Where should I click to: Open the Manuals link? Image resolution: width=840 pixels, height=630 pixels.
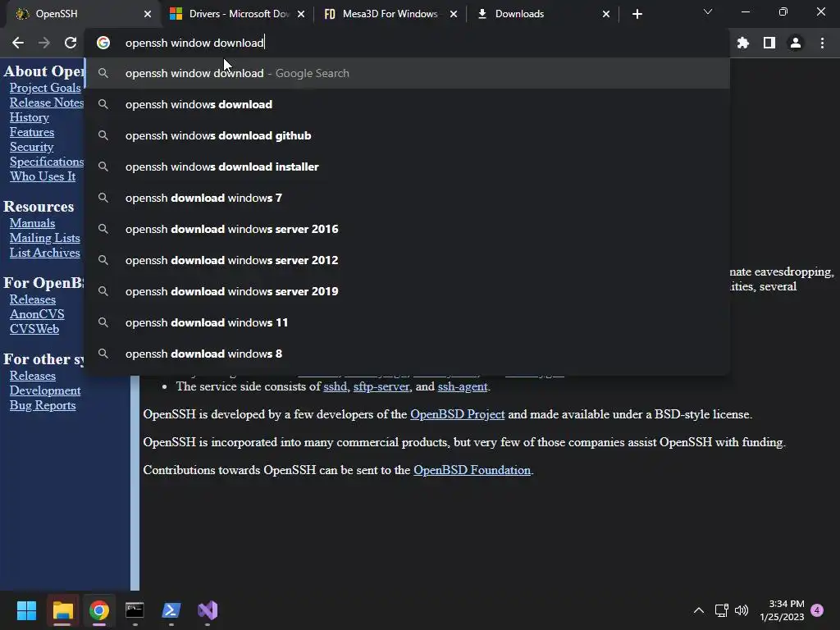click(x=32, y=223)
